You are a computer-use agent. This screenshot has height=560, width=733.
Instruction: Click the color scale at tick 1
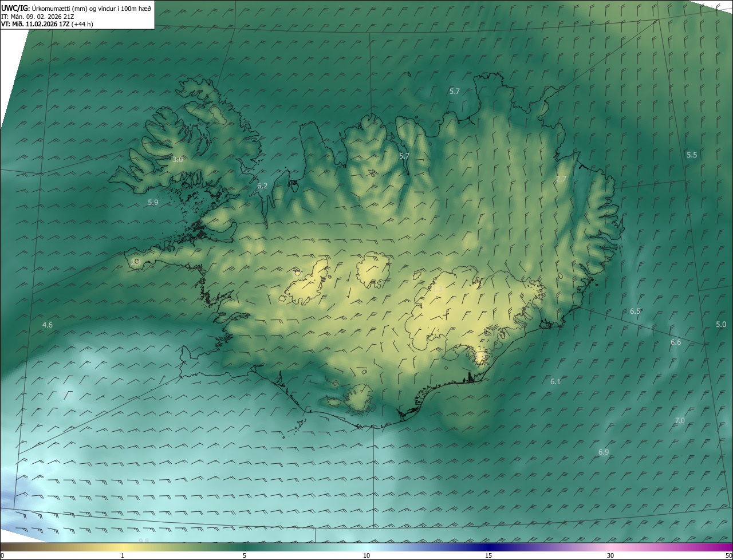(x=123, y=555)
